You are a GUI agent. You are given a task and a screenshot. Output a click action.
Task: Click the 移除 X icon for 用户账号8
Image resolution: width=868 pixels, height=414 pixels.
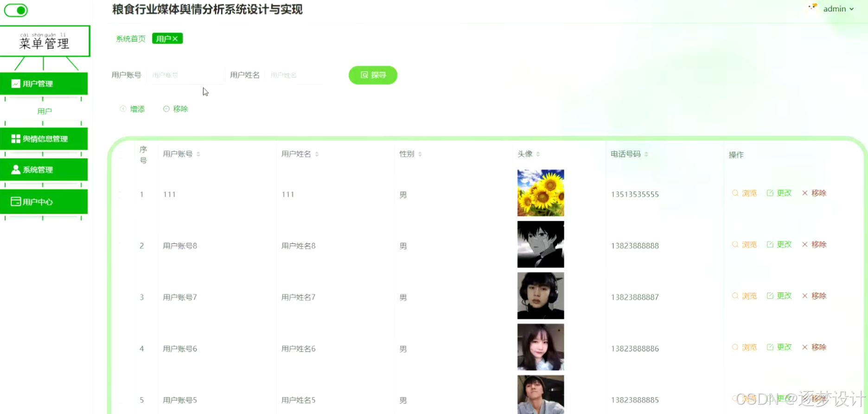click(x=805, y=244)
